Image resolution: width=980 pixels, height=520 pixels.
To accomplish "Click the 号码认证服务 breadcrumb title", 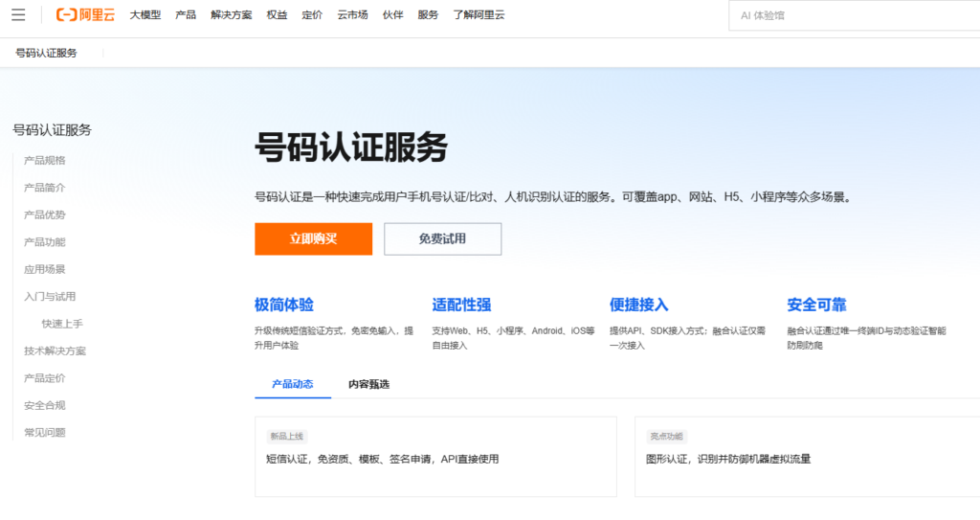I will point(46,54).
